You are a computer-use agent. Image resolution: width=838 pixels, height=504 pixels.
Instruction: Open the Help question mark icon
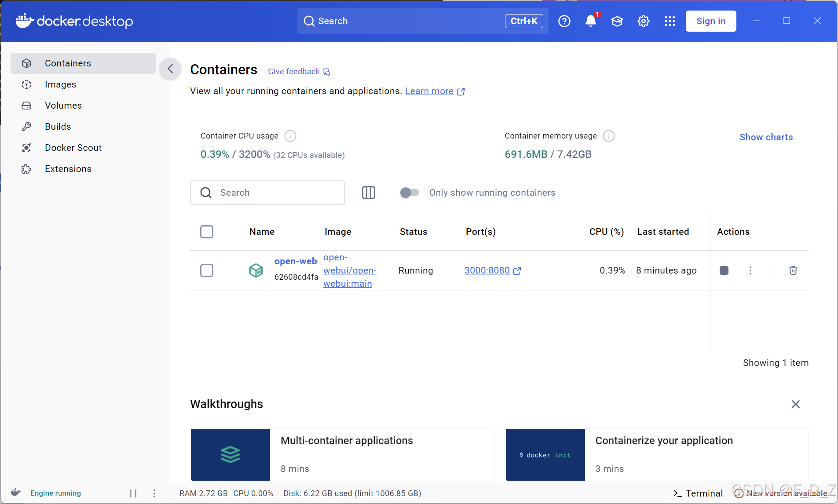click(x=564, y=21)
